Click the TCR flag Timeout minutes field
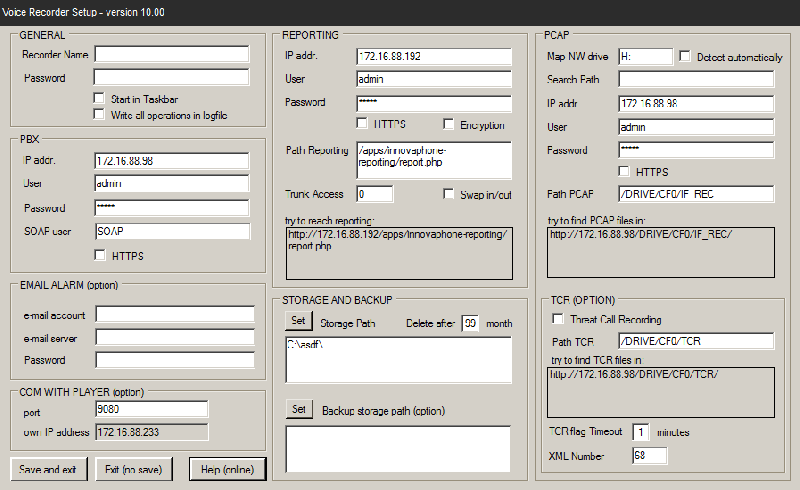Viewport: 800px width, 490px height. click(x=641, y=432)
